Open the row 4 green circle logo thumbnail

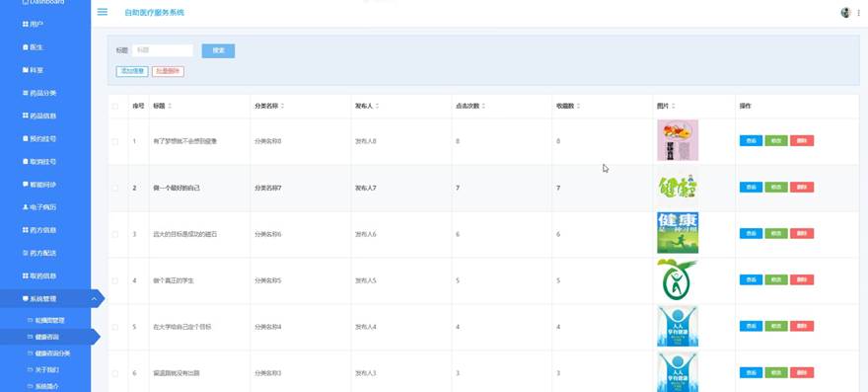coord(678,279)
